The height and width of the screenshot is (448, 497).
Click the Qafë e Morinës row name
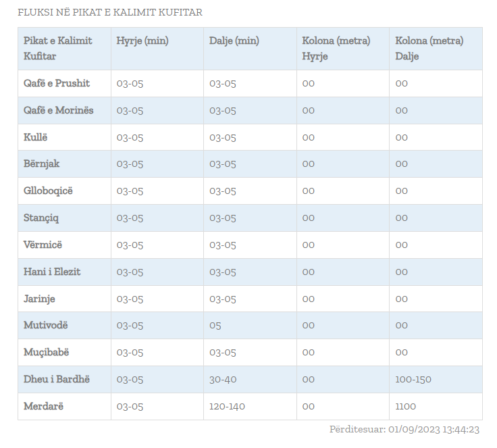click(59, 110)
